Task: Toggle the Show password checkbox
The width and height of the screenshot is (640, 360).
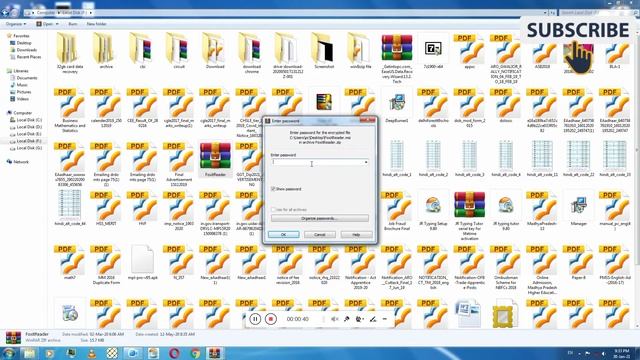Action: [273, 189]
